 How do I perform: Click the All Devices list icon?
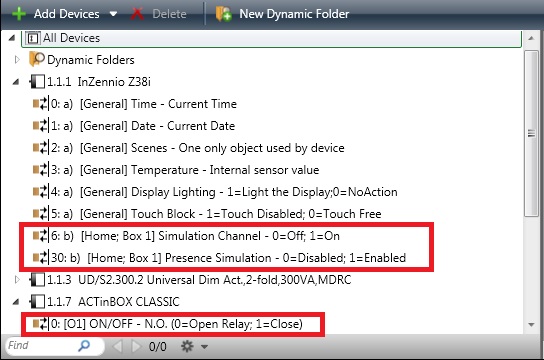tap(33, 38)
